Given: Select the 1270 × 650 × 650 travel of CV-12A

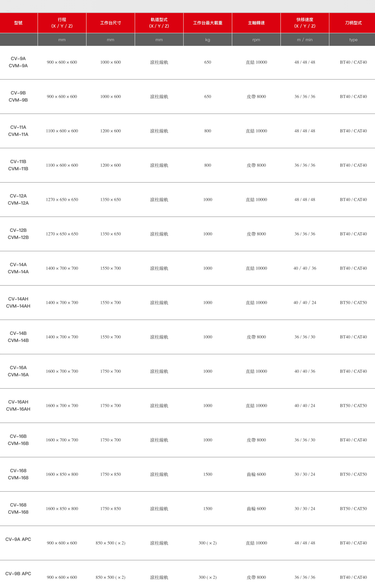Looking at the screenshot, I should (62, 200).
